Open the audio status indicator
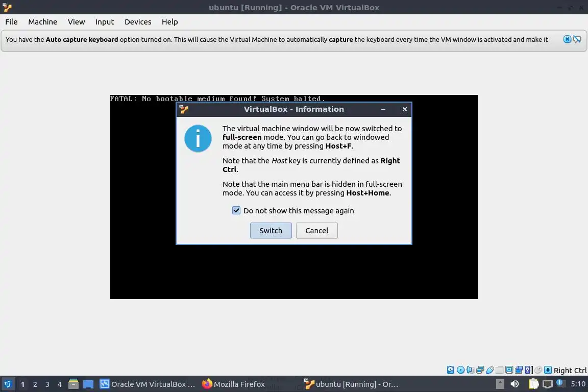This screenshot has height=392, width=588. (x=470, y=370)
